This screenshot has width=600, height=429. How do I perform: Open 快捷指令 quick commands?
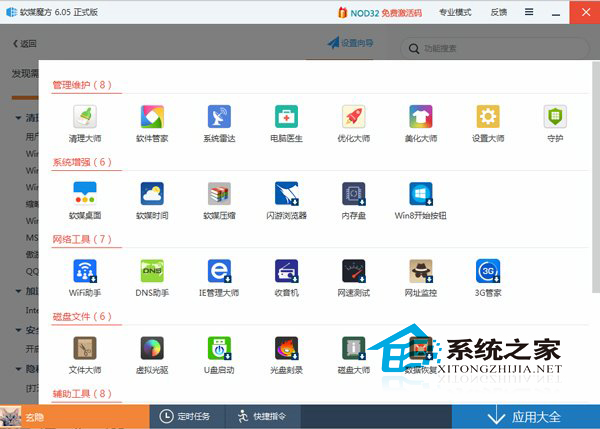tap(262, 416)
